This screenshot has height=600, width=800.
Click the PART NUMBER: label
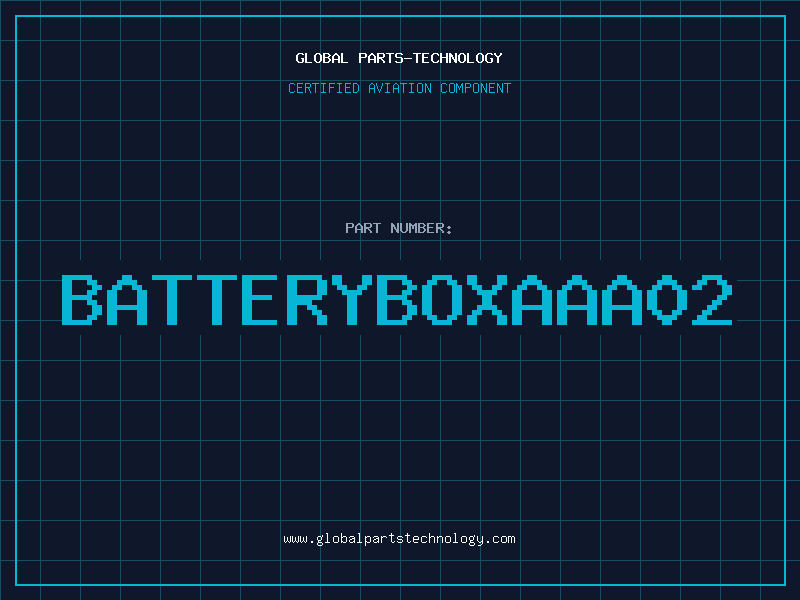[x=399, y=228]
